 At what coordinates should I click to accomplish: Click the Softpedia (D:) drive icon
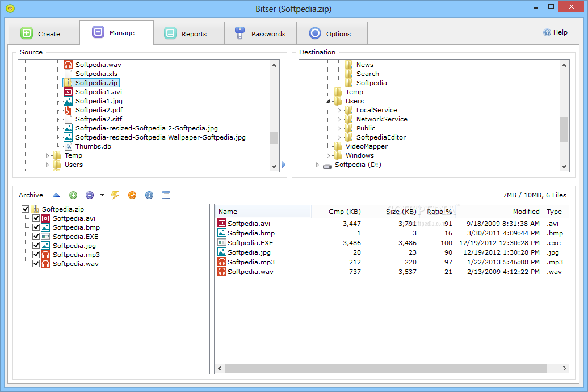pos(327,166)
